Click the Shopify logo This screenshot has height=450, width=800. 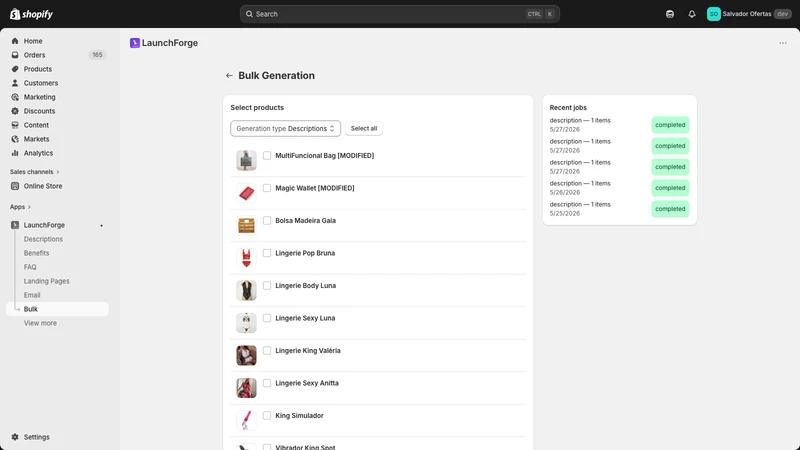pyautogui.click(x=31, y=14)
